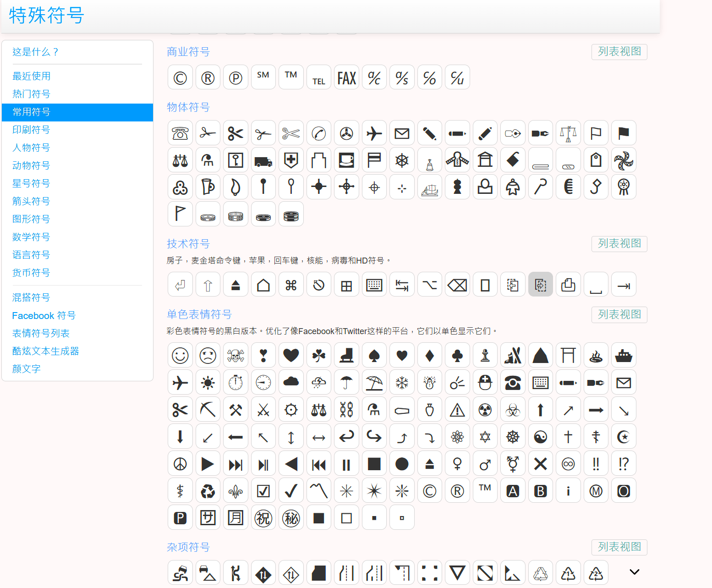Click the delivery truck symbol
The image size is (712, 588).
click(x=263, y=161)
